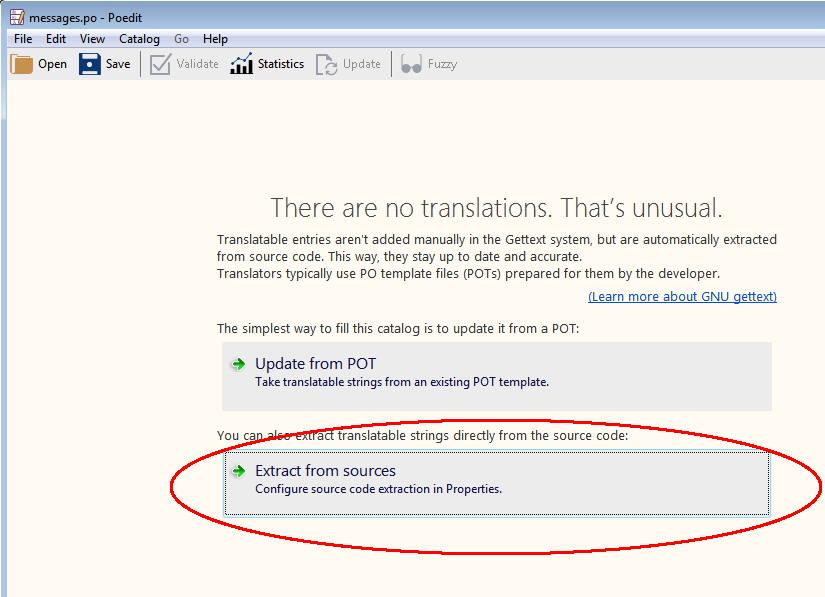Click the messages.po - Poedit title bar text

click(85, 17)
